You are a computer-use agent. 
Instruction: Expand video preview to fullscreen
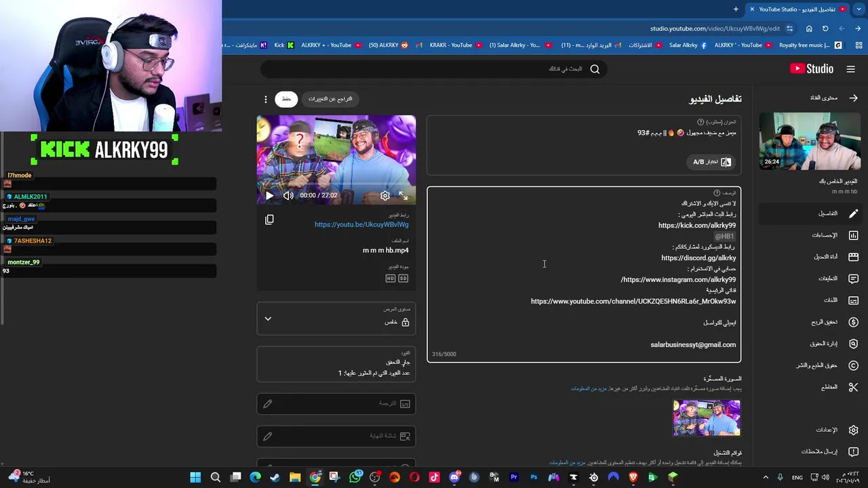[403, 195]
